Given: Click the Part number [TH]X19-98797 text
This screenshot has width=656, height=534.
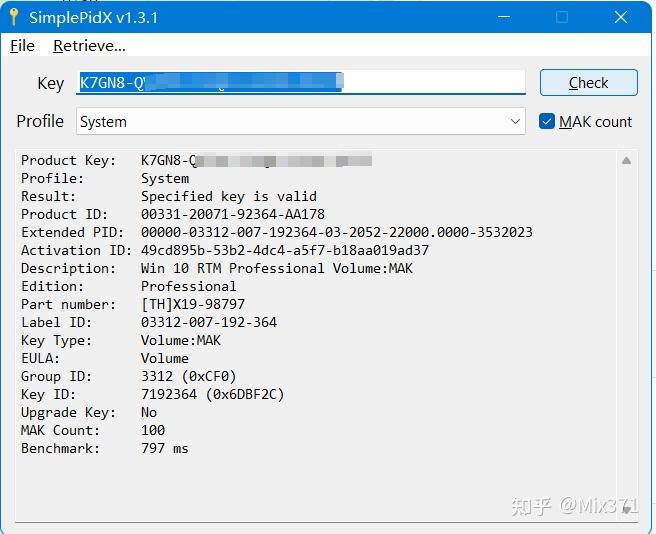Looking at the screenshot, I should tap(192, 304).
